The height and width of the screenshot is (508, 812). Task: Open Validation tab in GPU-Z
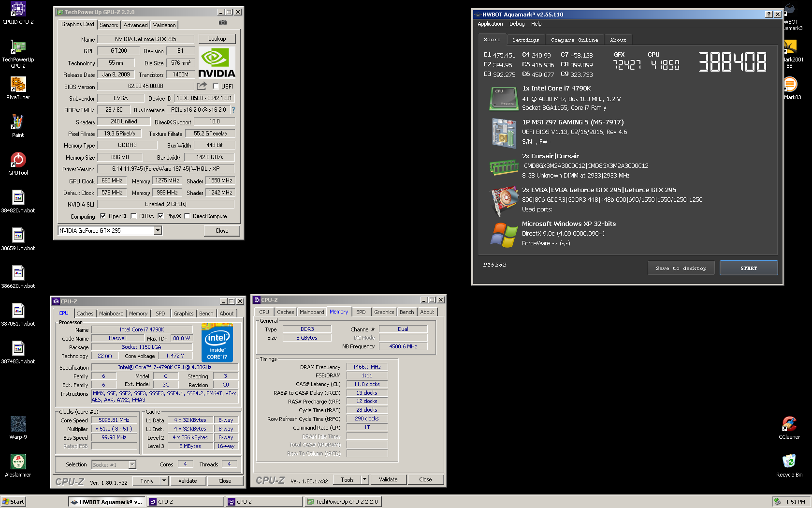164,25
